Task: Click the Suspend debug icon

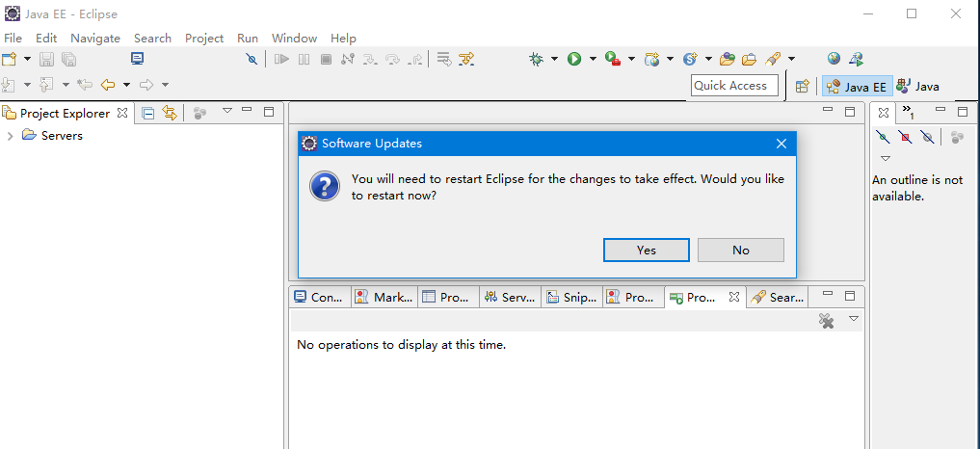Action: coord(304,60)
